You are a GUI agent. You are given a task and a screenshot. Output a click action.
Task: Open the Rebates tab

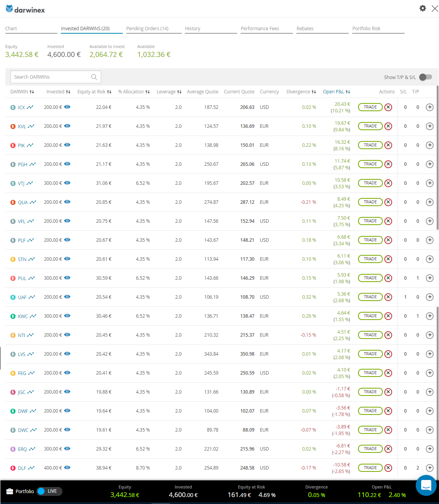322,29
